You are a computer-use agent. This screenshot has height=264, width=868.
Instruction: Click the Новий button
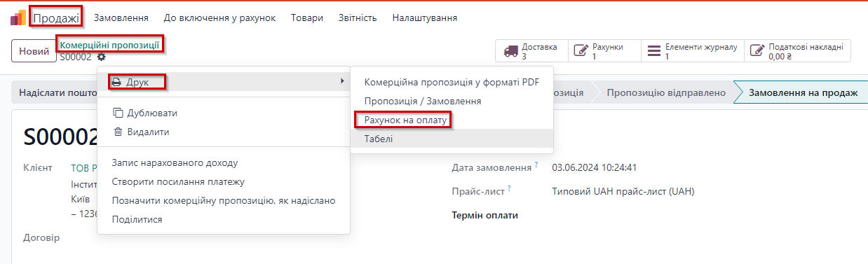coord(34,51)
